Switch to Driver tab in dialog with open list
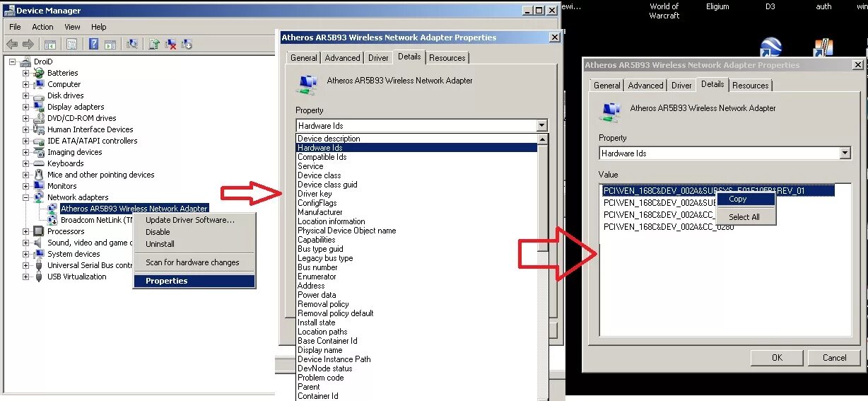Screen dimensions: 868x401 [x=378, y=58]
